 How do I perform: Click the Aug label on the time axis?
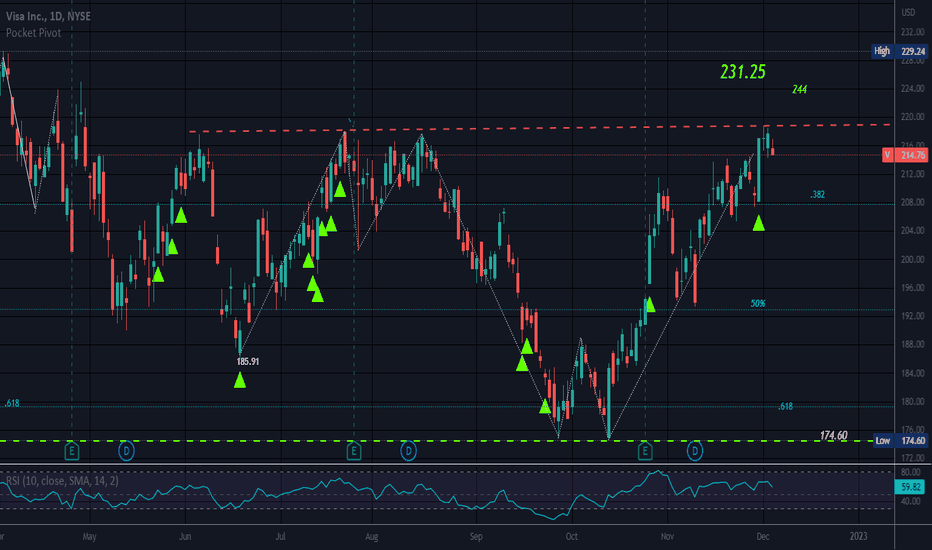[371, 536]
